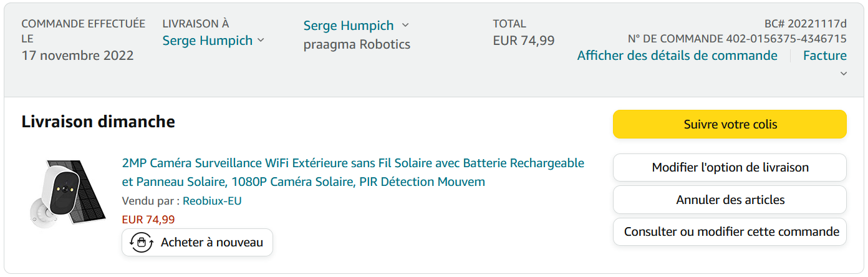
Task: Open the Facture link
Action: (824, 56)
